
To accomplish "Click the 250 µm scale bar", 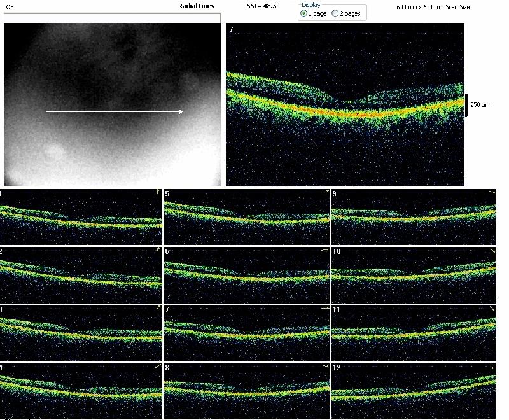I will pyautogui.click(x=466, y=104).
